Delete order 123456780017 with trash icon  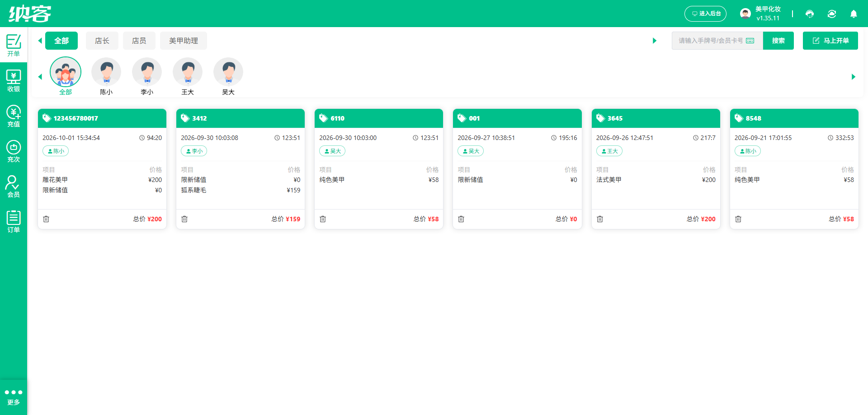(x=46, y=219)
